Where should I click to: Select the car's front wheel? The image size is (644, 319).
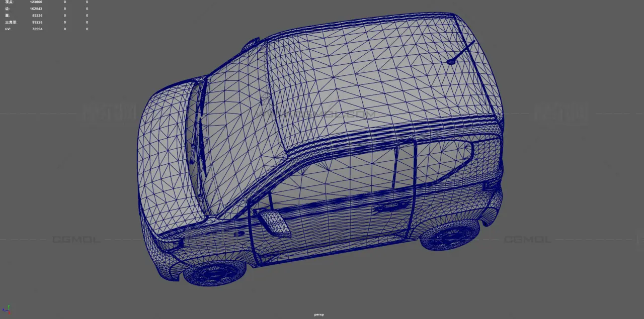(x=214, y=272)
